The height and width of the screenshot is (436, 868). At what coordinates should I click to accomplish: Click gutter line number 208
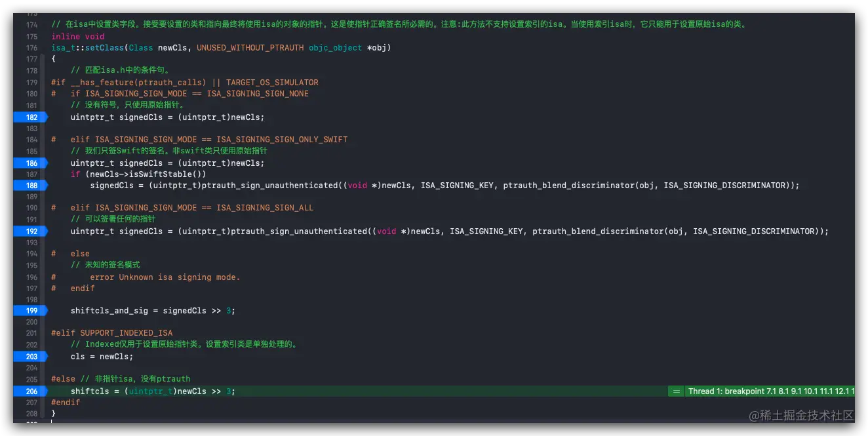[x=31, y=414]
